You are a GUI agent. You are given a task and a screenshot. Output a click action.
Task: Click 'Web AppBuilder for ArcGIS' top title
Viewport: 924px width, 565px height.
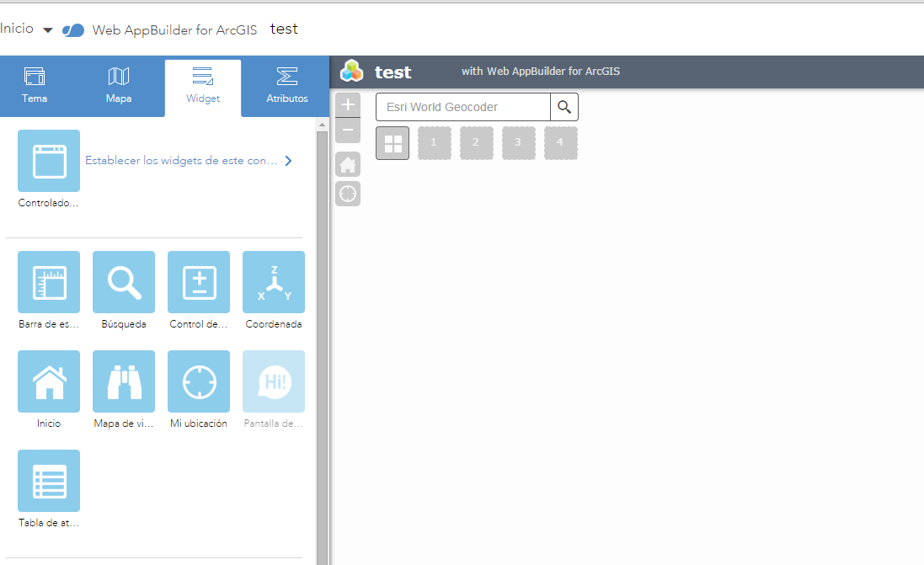coord(174,30)
